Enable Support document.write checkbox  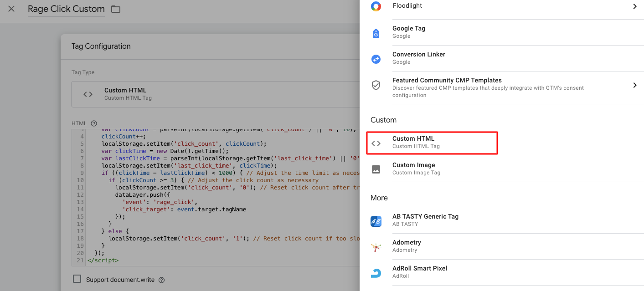(x=77, y=279)
